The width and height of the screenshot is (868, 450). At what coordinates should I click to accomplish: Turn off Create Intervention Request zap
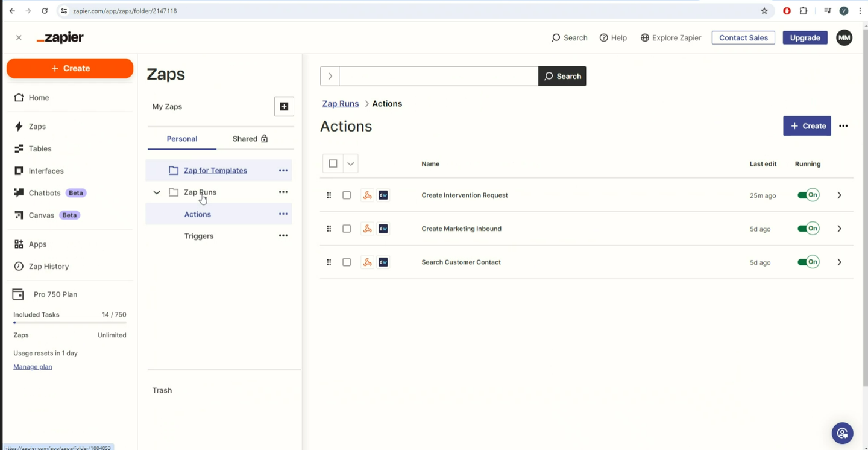[x=808, y=195]
